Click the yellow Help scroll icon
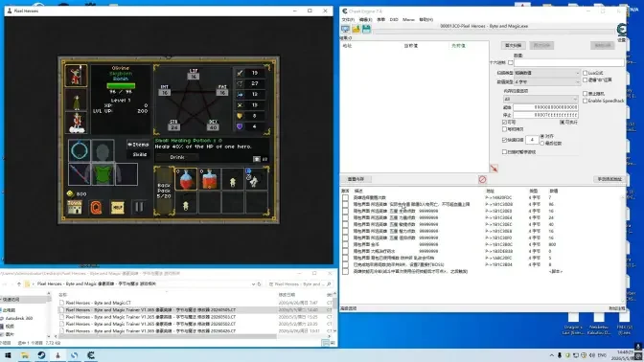Viewport: 644px width, 362px height. pos(118,207)
